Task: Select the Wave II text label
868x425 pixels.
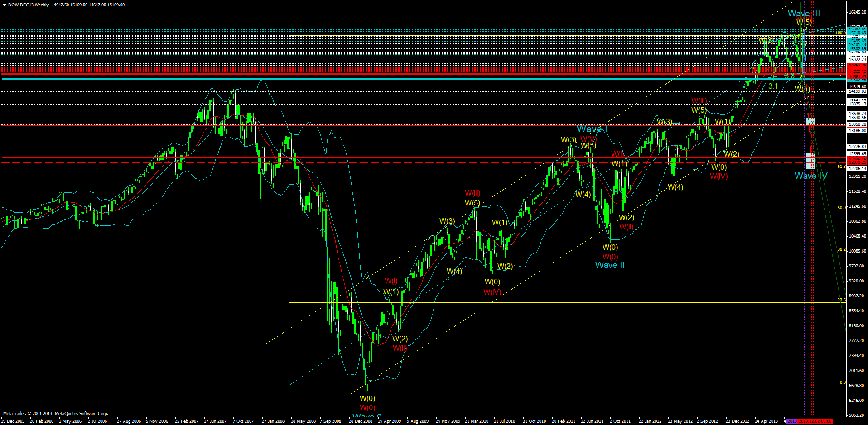Action: (610, 265)
